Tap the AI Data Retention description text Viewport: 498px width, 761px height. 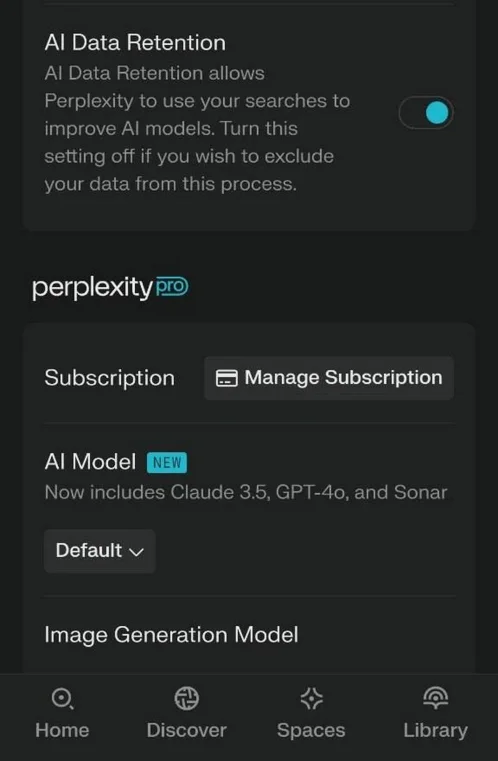point(197,129)
